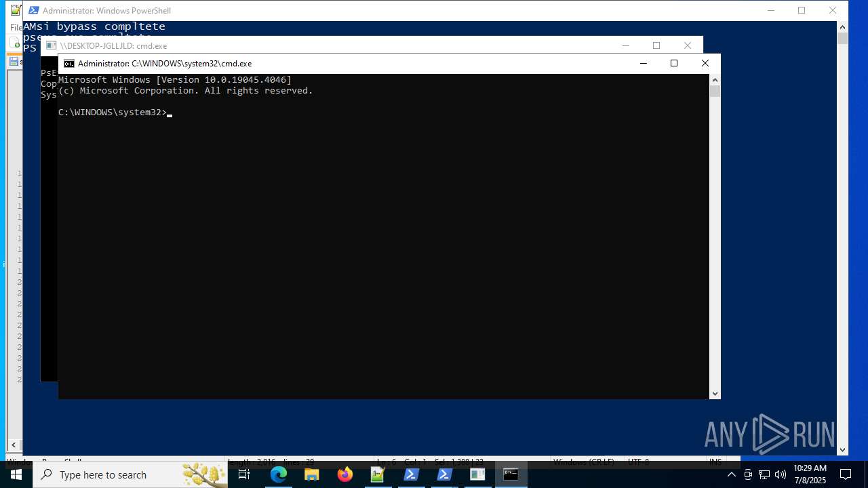Click cmd window scrollbar thumb
Viewport: 868px width, 488px height.
tap(715, 91)
